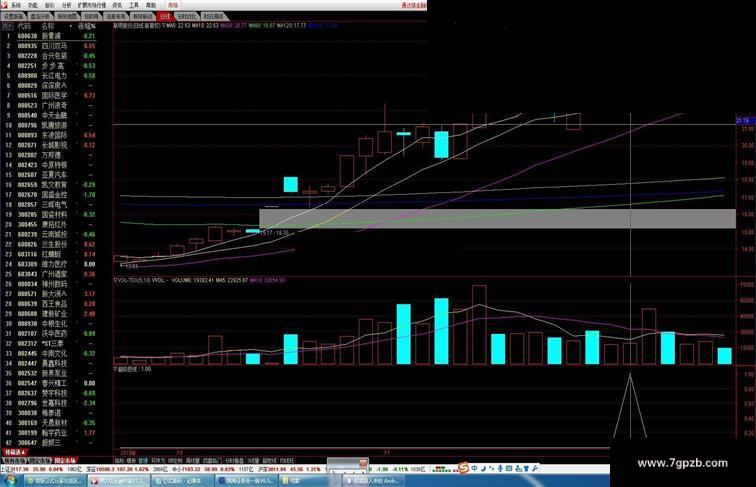Screen dimensions: 756x487
Task: Select stock row 002312 *ST三泰
Action: tap(51, 343)
